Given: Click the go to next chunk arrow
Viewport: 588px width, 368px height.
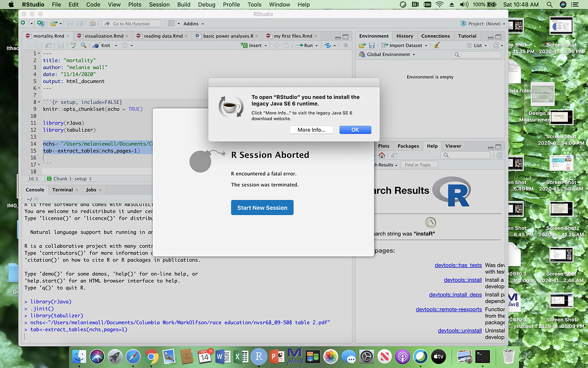Looking at the screenshot, I should click(287, 45).
